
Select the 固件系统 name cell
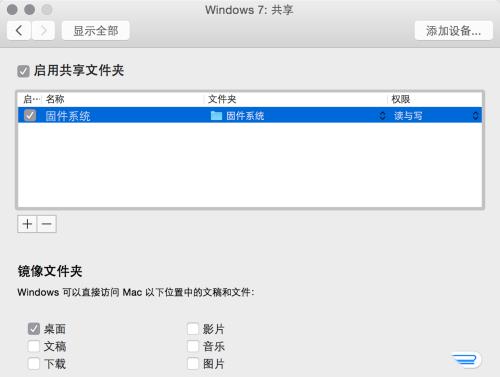(68, 116)
